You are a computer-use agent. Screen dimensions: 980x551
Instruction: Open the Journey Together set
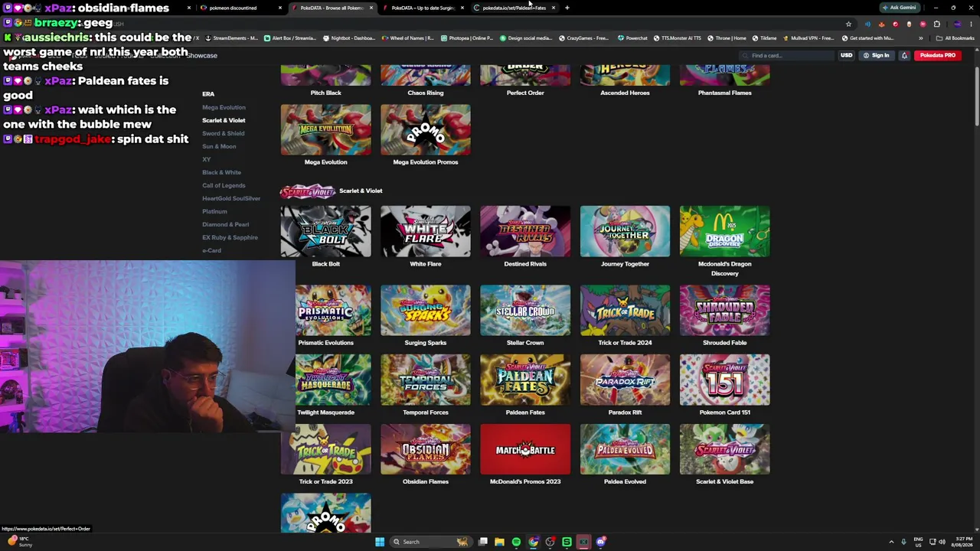pos(625,231)
